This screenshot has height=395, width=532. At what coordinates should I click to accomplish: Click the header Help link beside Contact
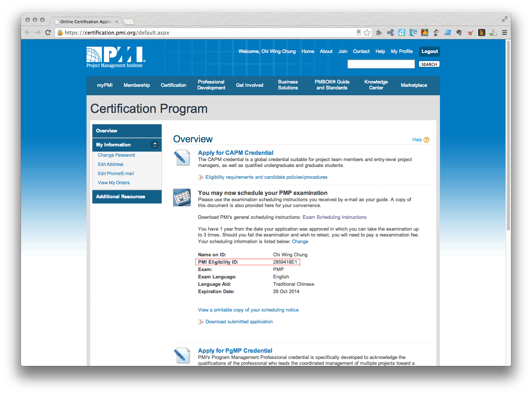380,51
